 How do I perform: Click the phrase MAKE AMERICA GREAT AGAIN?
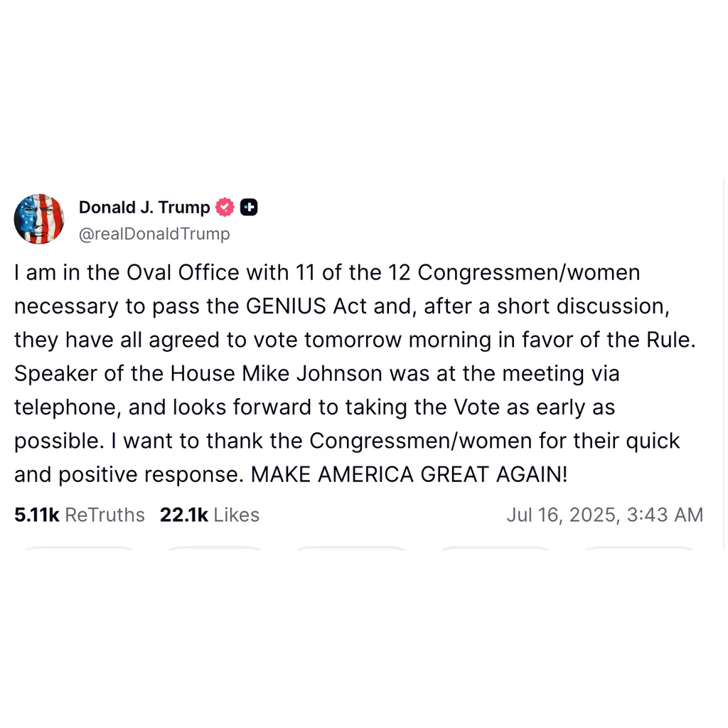point(409,474)
